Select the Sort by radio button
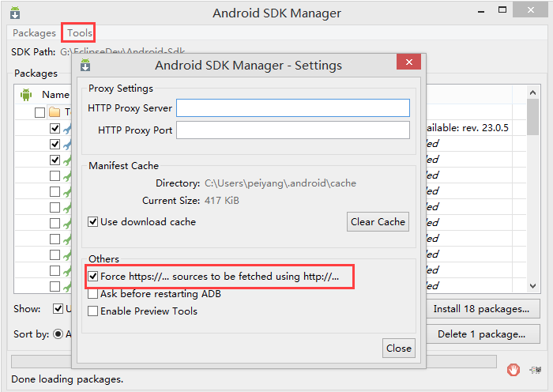This screenshot has width=553, height=392. pyautogui.click(x=58, y=334)
